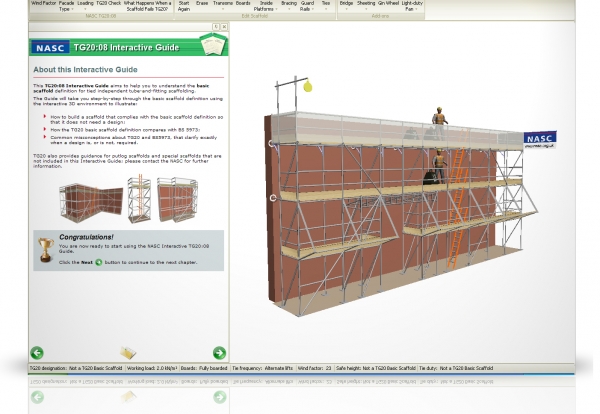600x414 pixels.
Task: Expand the Bridge add-on dropdown
Action: pos(346,5)
